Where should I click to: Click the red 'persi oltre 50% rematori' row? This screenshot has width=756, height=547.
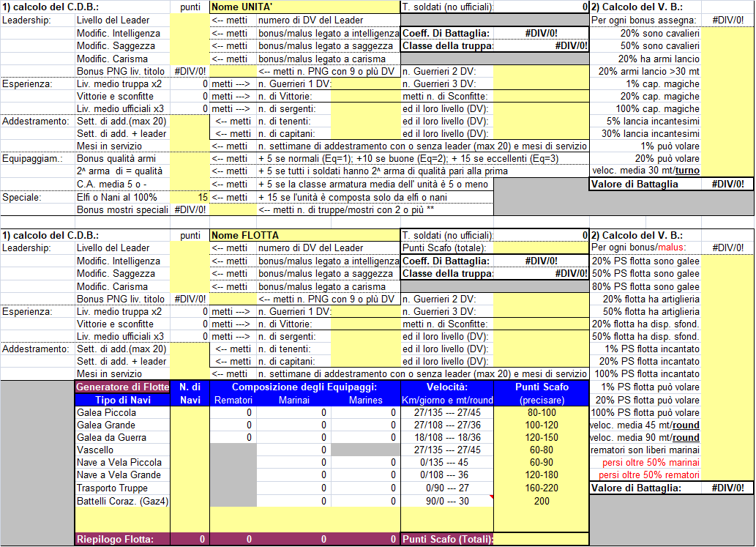coord(645,475)
